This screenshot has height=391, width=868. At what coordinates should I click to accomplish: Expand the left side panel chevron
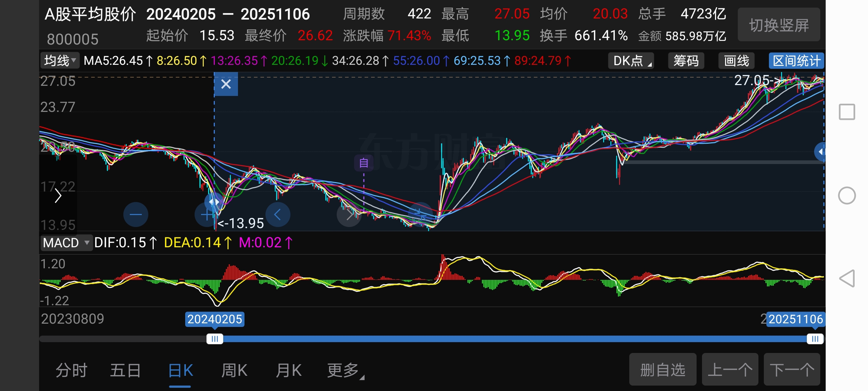pos(58,196)
